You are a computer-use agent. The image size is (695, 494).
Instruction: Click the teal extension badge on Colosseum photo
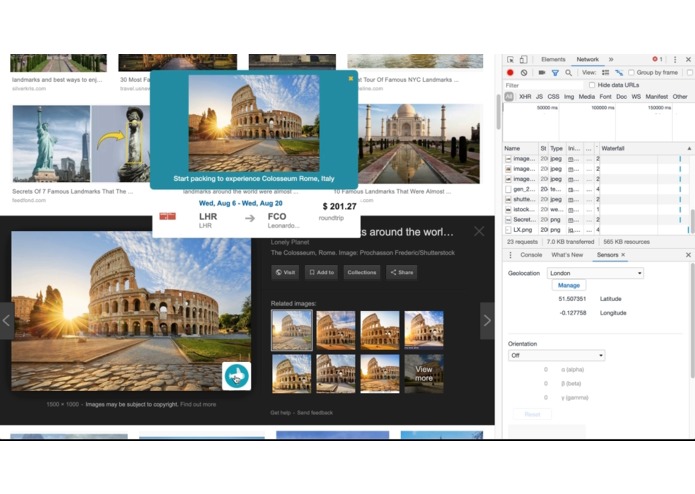click(x=236, y=376)
